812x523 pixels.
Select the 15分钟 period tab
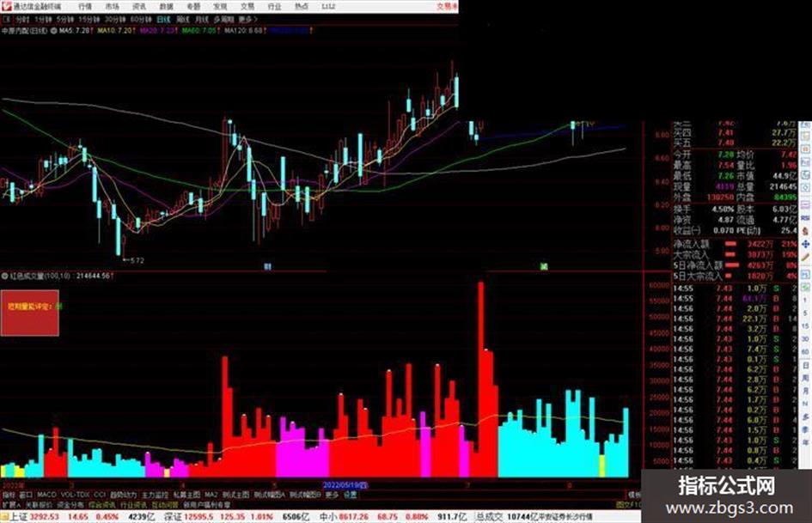coord(89,19)
